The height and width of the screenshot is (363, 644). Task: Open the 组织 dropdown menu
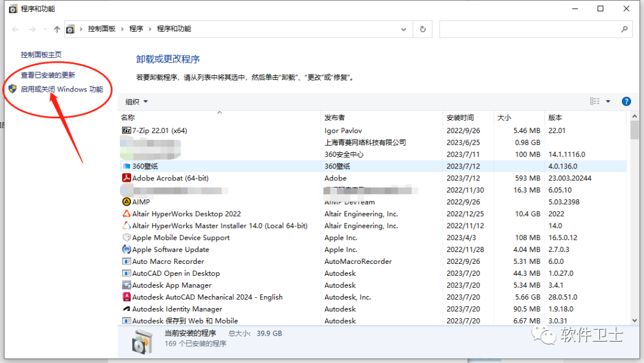[x=137, y=101]
